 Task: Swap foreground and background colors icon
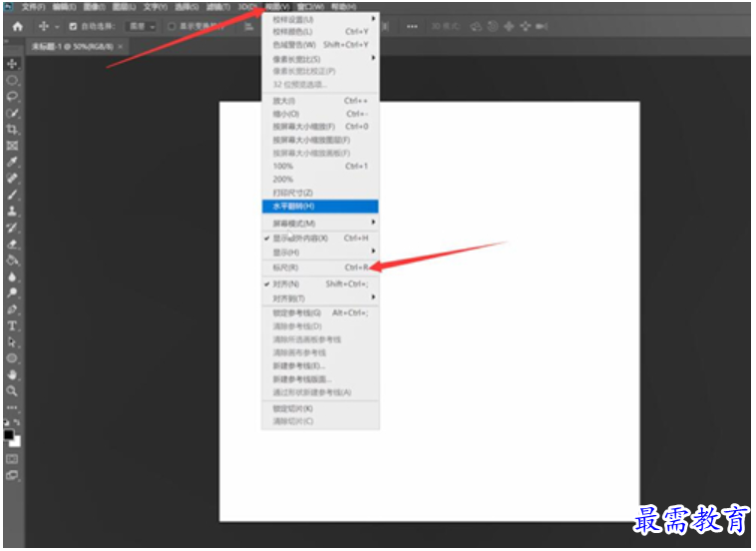click(x=17, y=422)
